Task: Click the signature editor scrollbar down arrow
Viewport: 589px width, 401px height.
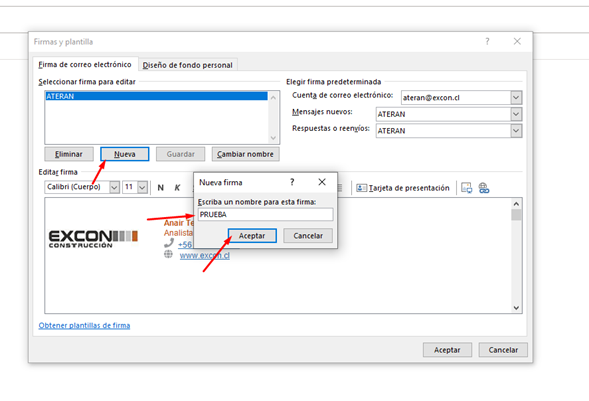Action: pos(516,308)
